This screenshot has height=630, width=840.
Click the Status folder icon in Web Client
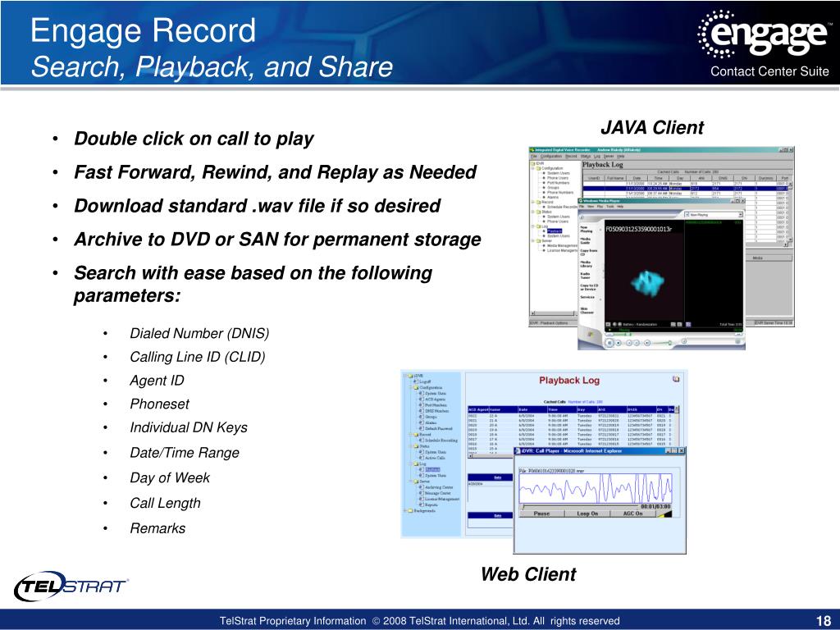pyautogui.click(x=416, y=446)
